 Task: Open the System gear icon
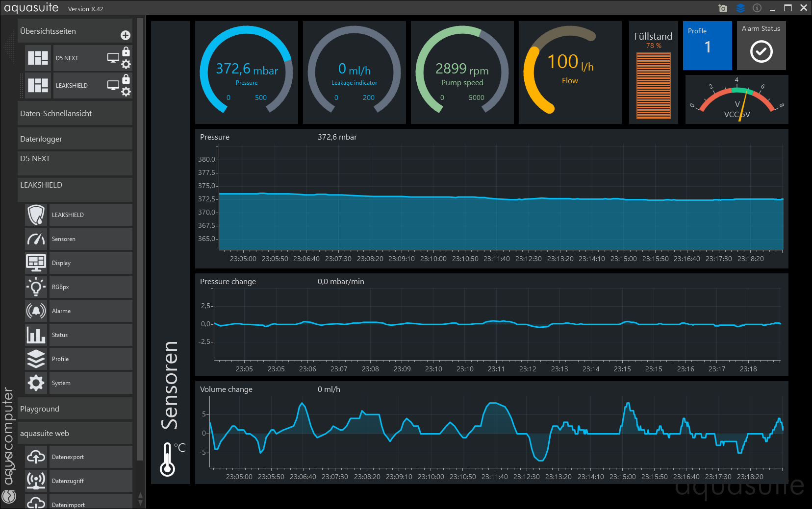point(36,383)
